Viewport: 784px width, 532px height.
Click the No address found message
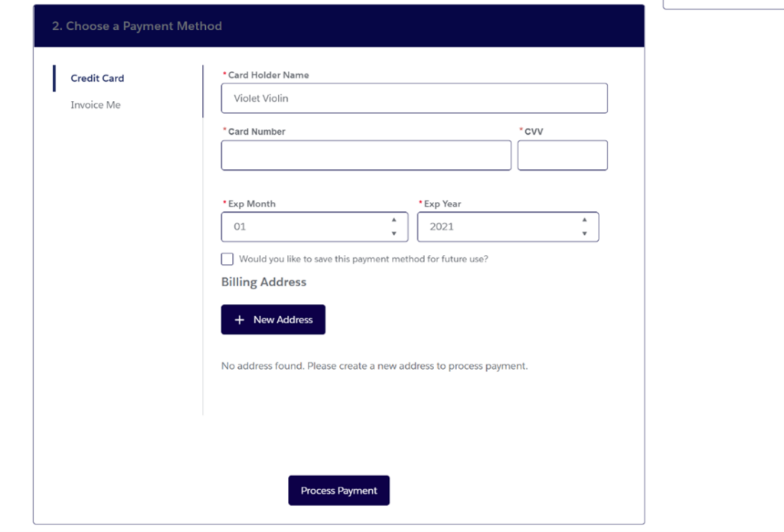(374, 366)
